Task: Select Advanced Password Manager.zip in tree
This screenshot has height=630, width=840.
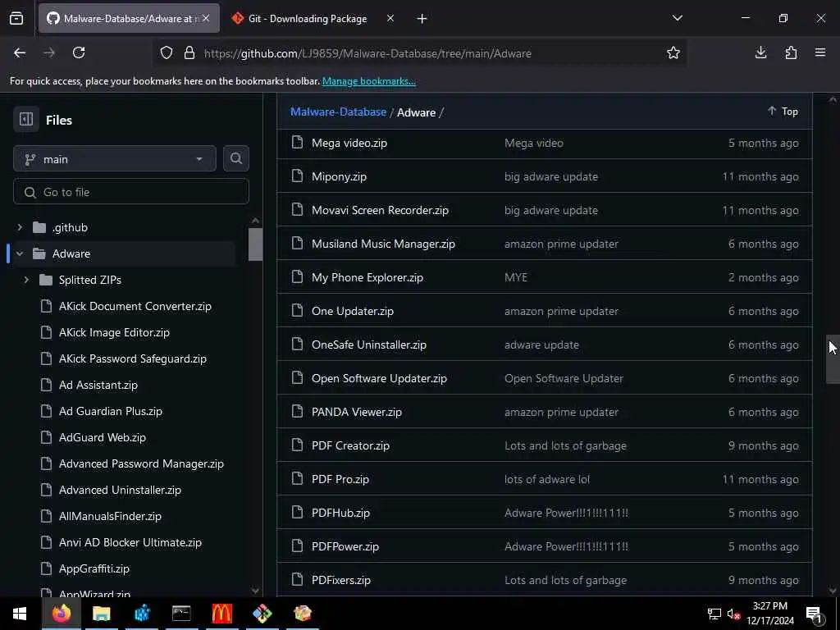Action: [x=141, y=464]
